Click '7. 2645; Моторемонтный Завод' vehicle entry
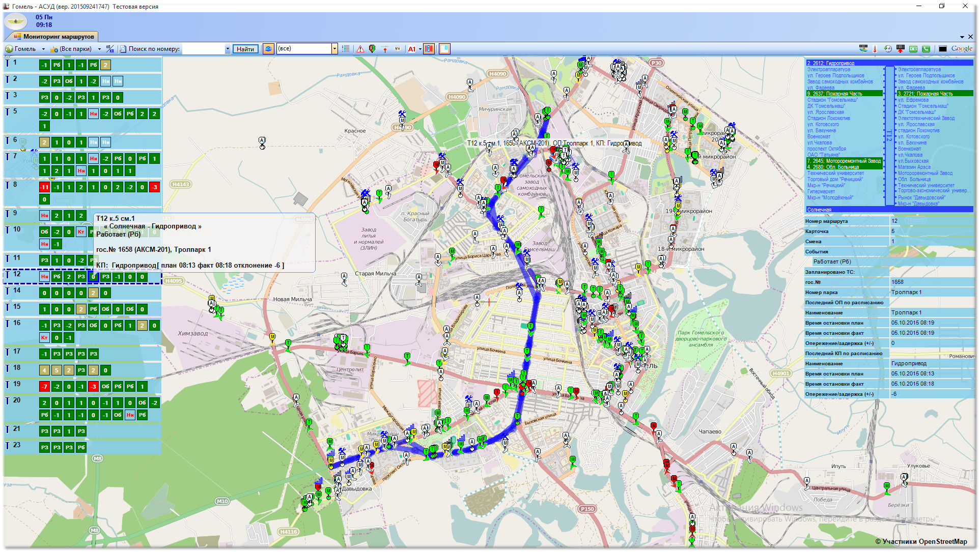 (844, 161)
